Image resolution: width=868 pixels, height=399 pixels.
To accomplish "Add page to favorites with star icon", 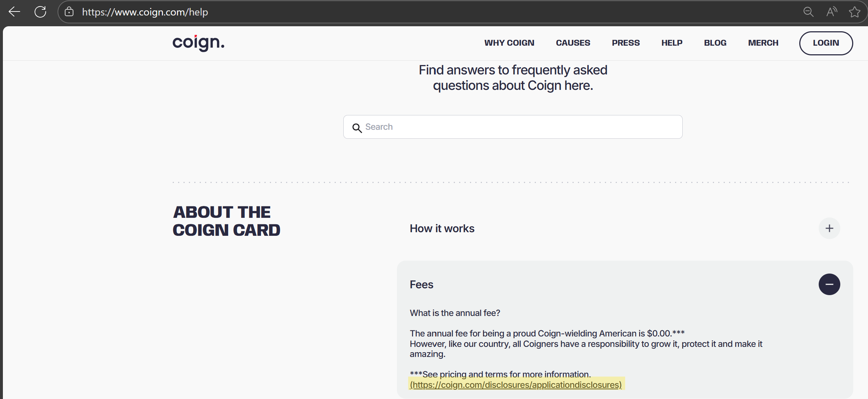I will coord(854,12).
